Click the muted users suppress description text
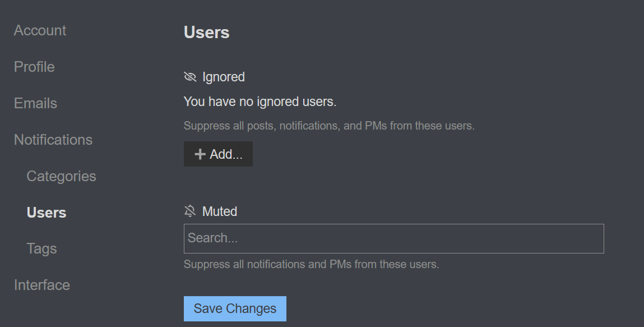 point(311,264)
